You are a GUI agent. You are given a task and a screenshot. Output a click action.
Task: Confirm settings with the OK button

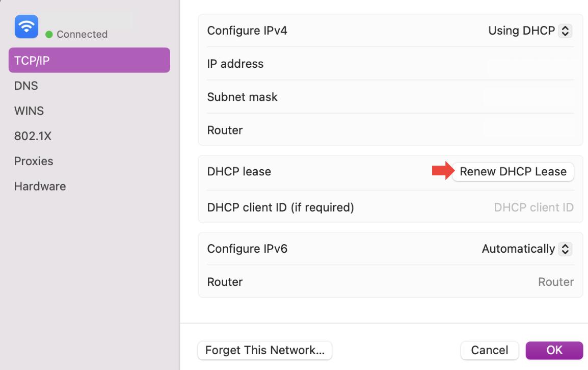tap(554, 351)
